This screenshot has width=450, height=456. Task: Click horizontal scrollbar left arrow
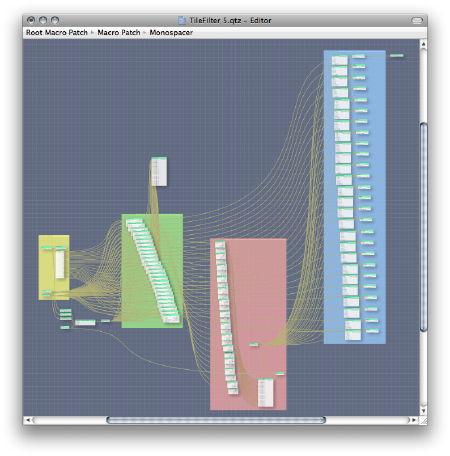[28, 420]
